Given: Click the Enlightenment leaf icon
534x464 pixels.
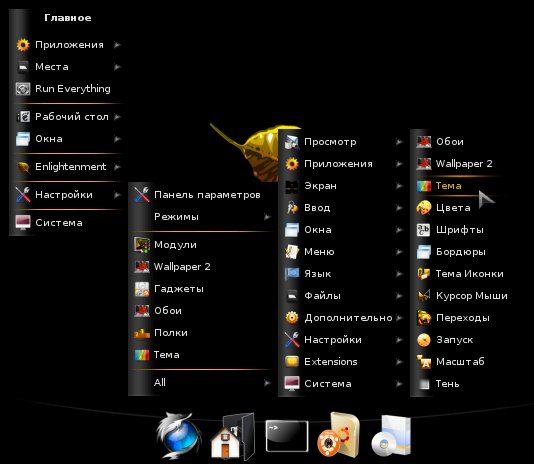Looking at the screenshot, I should 23,167.
